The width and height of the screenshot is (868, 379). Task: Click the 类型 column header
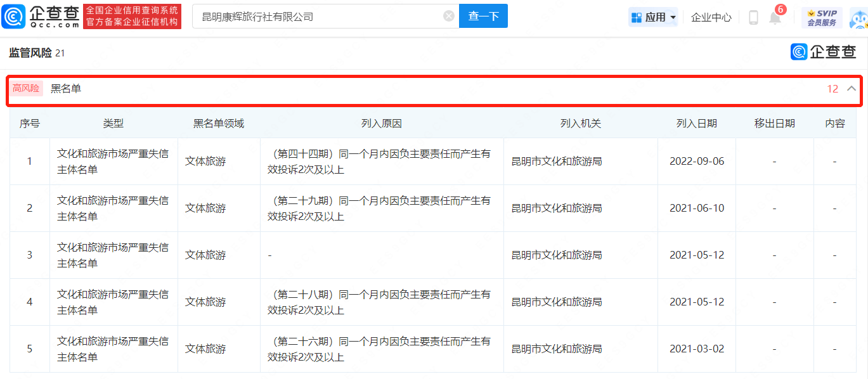point(113,124)
